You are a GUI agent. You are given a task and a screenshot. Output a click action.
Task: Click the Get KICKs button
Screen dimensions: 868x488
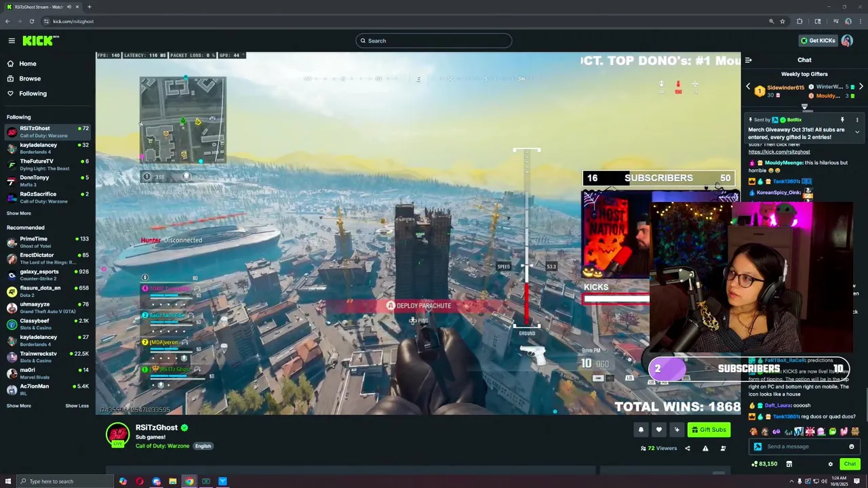(x=817, y=41)
